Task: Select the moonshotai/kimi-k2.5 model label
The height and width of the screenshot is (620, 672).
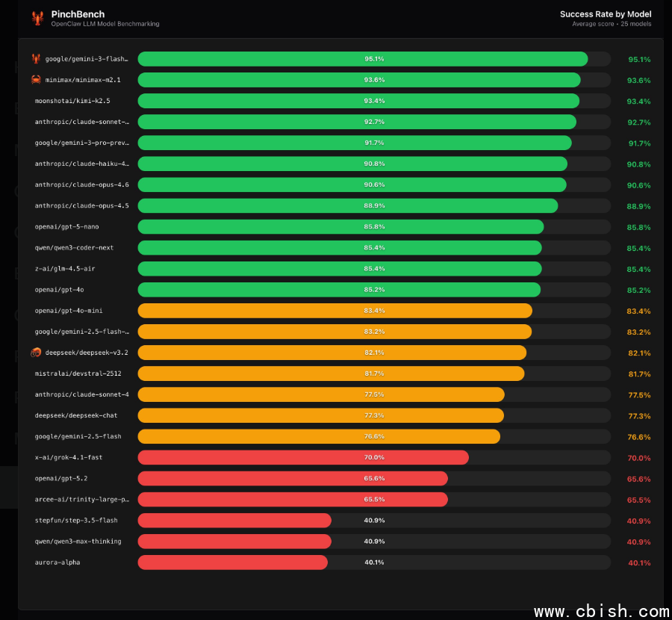Action: (72, 101)
